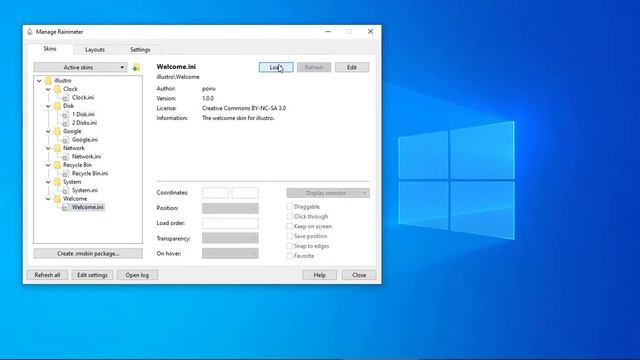Click the Network.ini file icon
Screen dimensions: 640x360
tap(65, 157)
